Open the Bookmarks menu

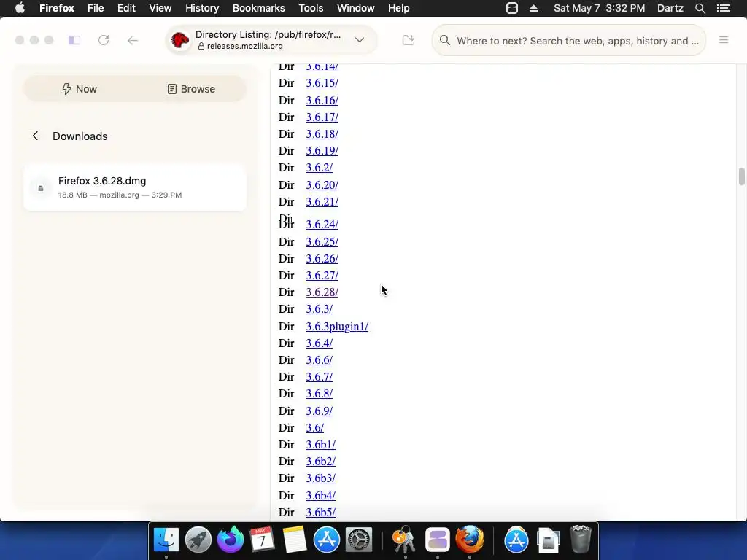point(259,8)
